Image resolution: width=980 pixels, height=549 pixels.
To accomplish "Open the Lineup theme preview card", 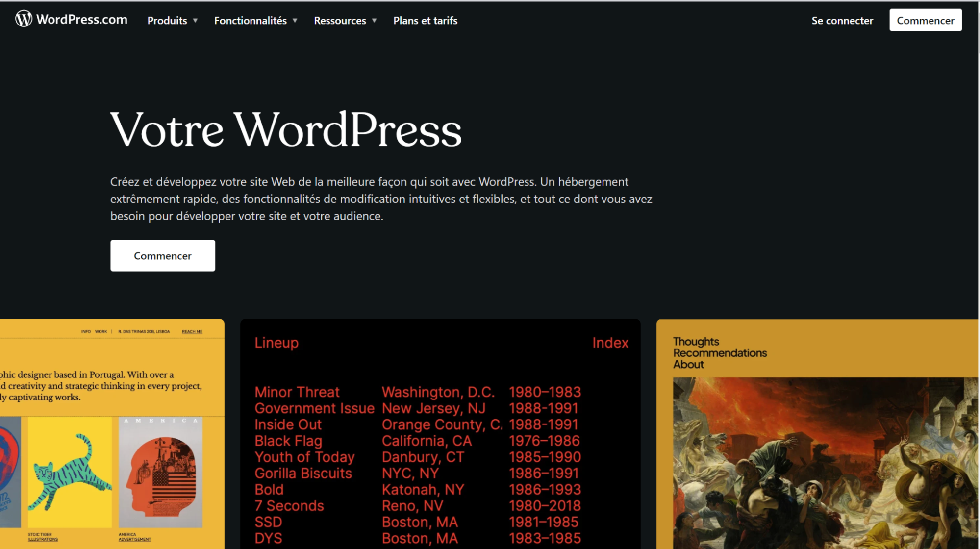I will (x=440, y=433).
